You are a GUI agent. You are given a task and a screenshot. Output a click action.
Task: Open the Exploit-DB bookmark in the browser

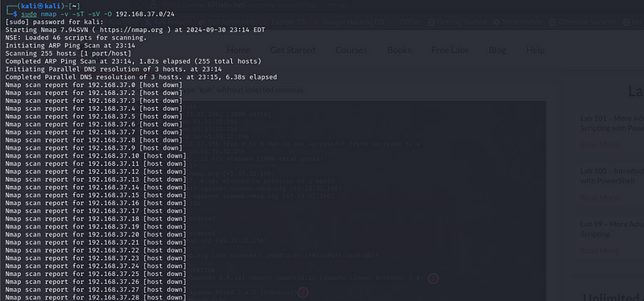pos(284,23)
